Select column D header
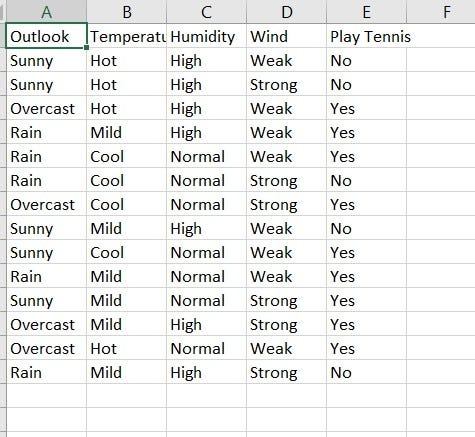 point(286,12)
